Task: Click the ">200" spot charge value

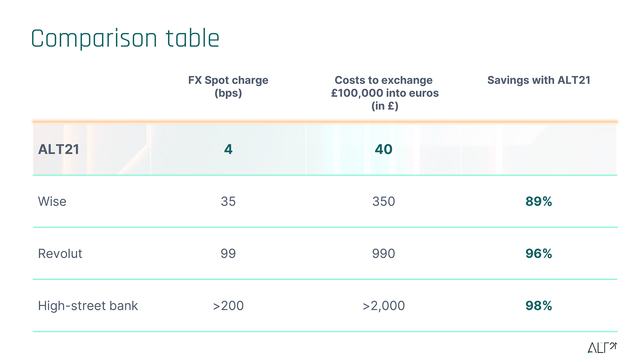Action: (x=228, y=306)
